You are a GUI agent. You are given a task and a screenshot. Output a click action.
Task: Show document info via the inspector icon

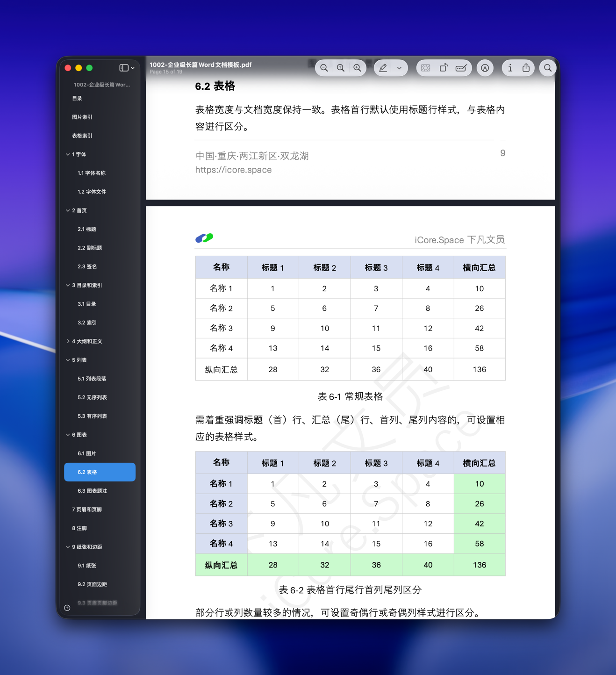pos(510,68)
